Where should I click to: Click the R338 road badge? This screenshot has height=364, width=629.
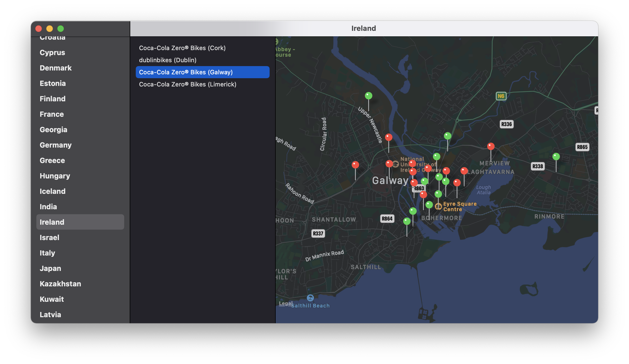pos(538,166)
